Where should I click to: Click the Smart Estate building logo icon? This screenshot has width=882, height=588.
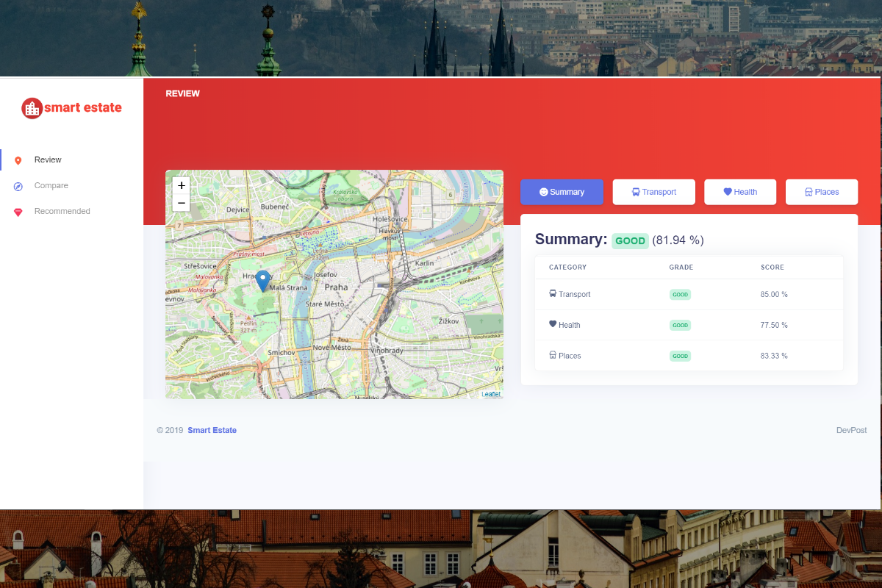32,108
